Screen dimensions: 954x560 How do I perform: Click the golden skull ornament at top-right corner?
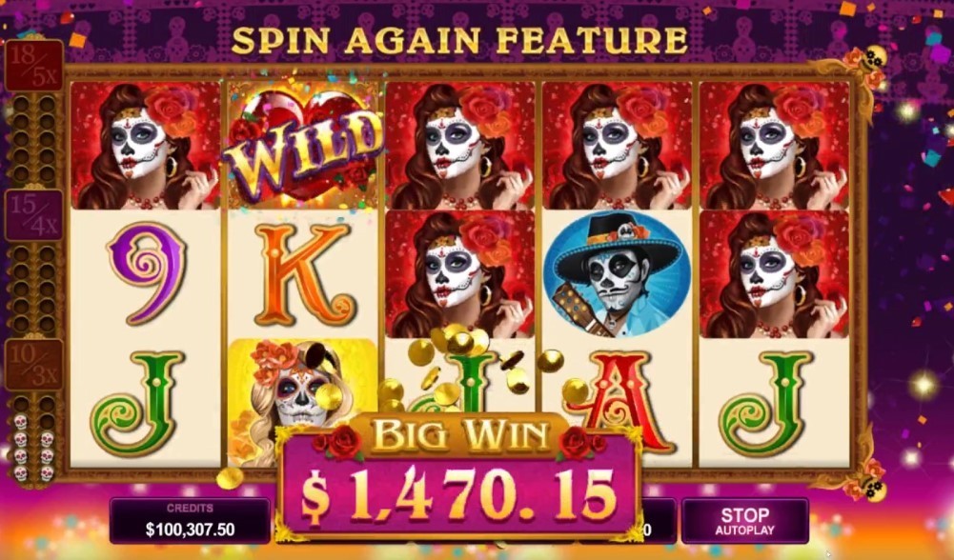click(876, 57)
